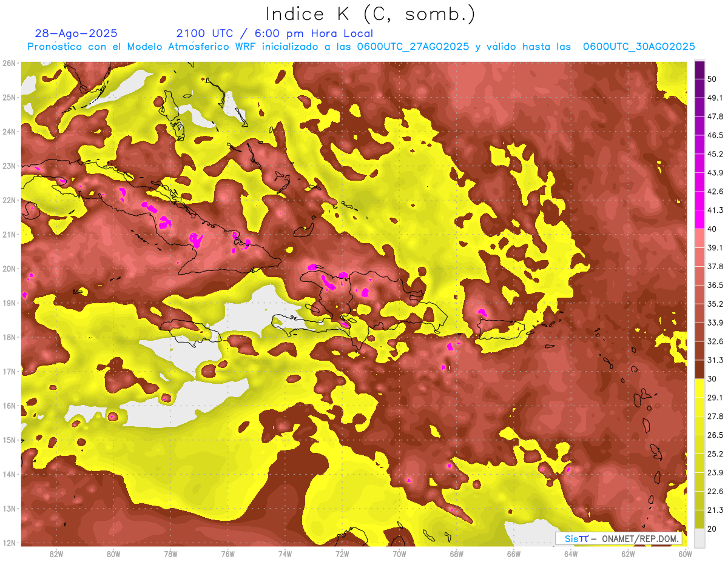Screen dimensions: 728x562
Task: Click the colorbar value label 22.6
Action: point(715,491)
